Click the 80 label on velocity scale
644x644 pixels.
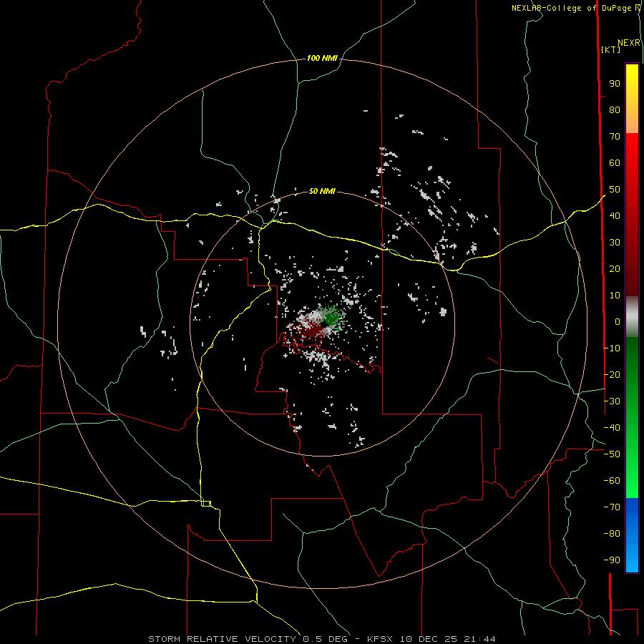pyautogui.click(x=615, y=109)
